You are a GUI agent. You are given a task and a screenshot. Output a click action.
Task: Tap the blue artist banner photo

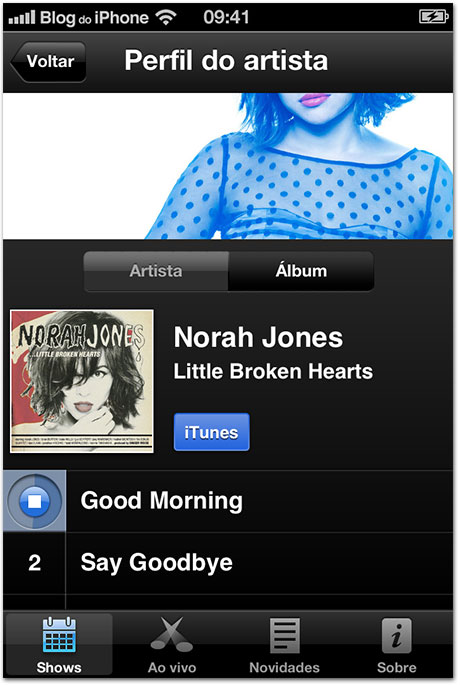(x=228, y=166)
